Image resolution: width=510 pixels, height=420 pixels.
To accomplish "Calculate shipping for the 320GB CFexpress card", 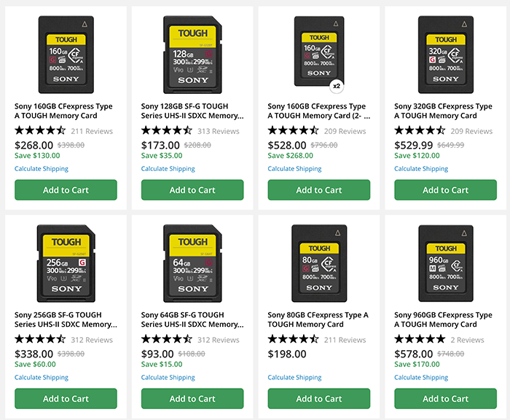I will (x=421, y=169).
